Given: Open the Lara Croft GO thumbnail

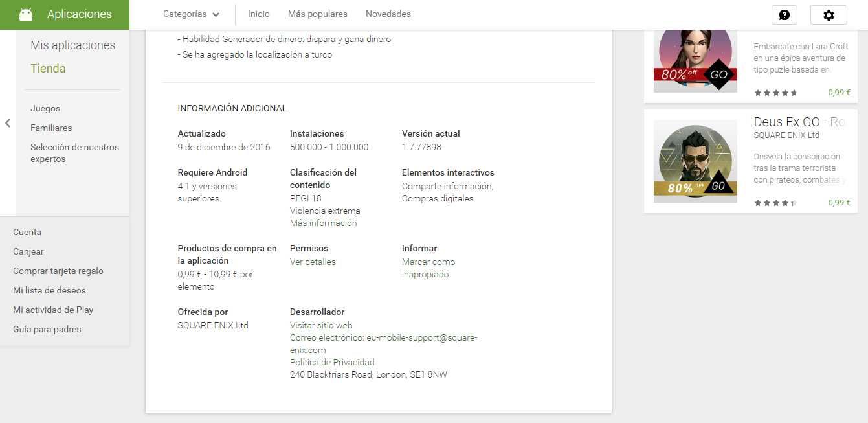Looking at the screenshot, I should click(x=695, y=60).
